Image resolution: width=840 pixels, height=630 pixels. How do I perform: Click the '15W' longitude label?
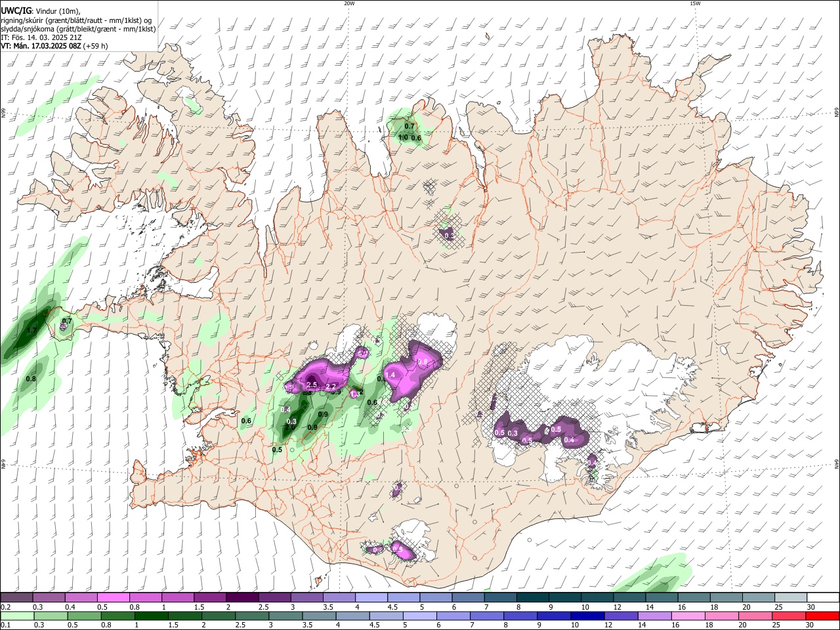(695, 3)
